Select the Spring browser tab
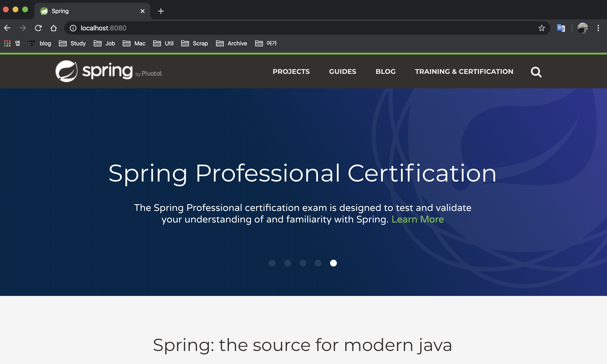Image resolution: width=607 pixels, height=364 pixels. [92, 11]
